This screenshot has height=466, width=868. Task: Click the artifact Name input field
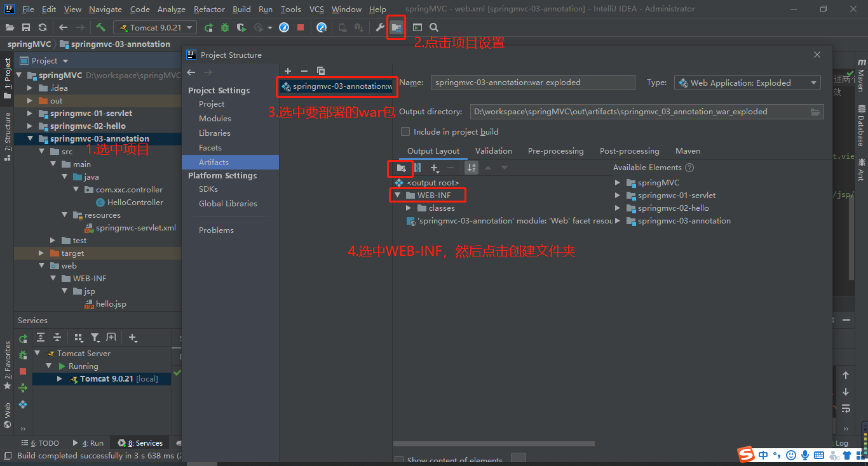(533, 83)
